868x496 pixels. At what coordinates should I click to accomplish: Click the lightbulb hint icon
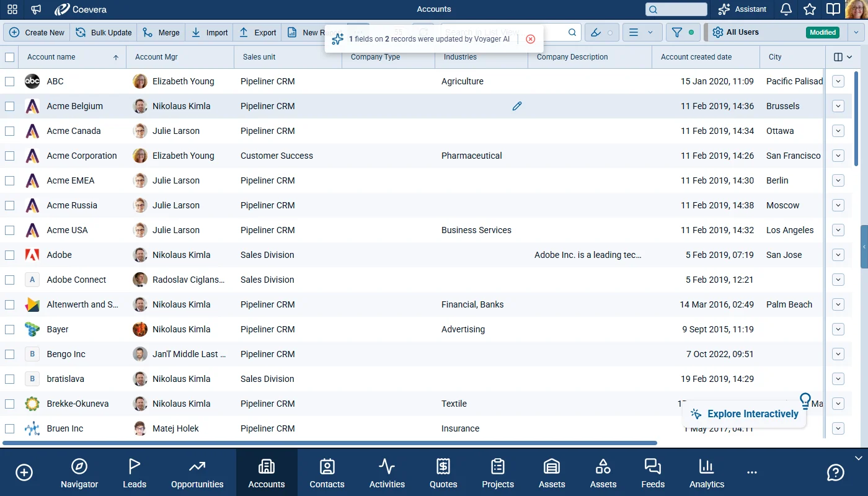pyautogui.click(x=805, y=401)
